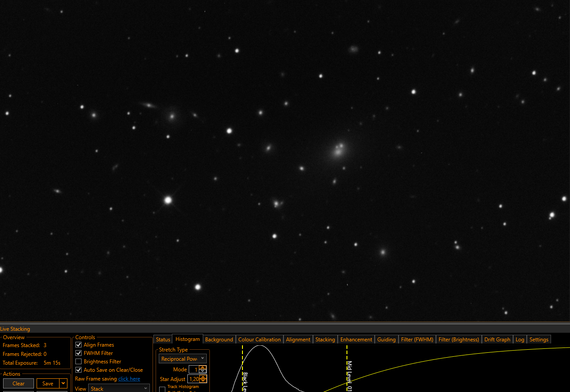Open the View Stack dropdown
This screenshot has height=392, width=570.
coord(119,388)
